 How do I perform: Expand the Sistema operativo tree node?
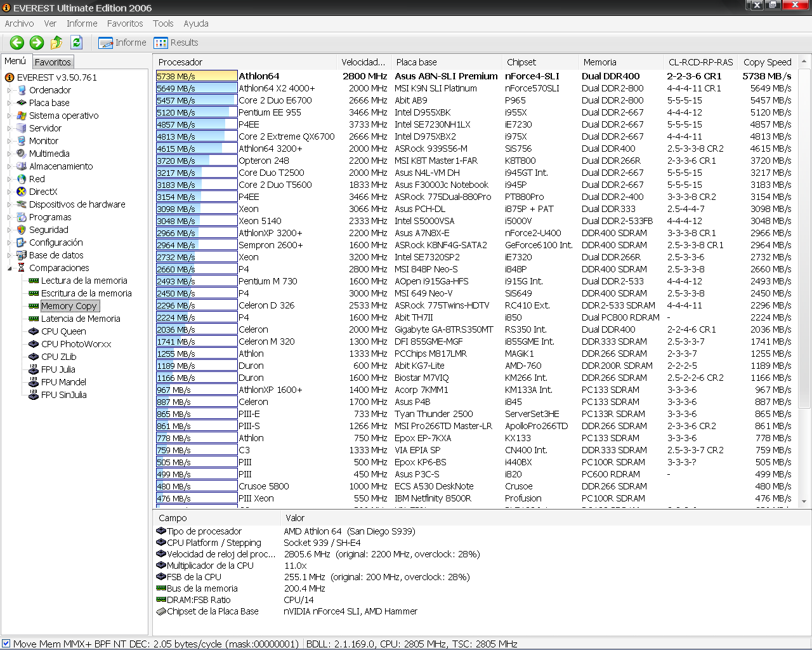tap(10, 116)
